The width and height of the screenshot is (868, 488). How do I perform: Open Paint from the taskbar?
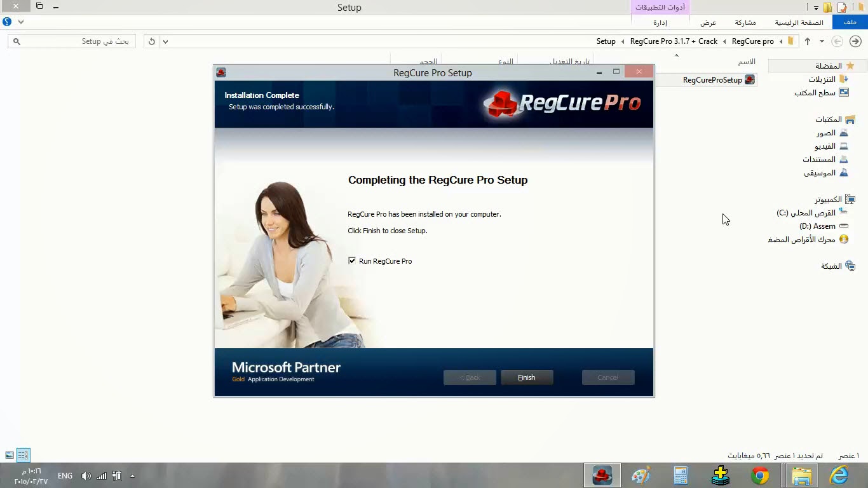641,475
